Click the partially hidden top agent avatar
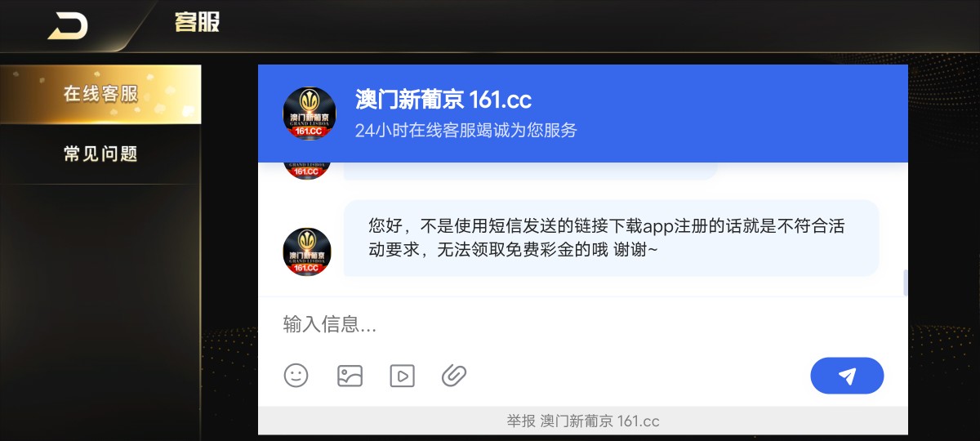 click(307, 171)
